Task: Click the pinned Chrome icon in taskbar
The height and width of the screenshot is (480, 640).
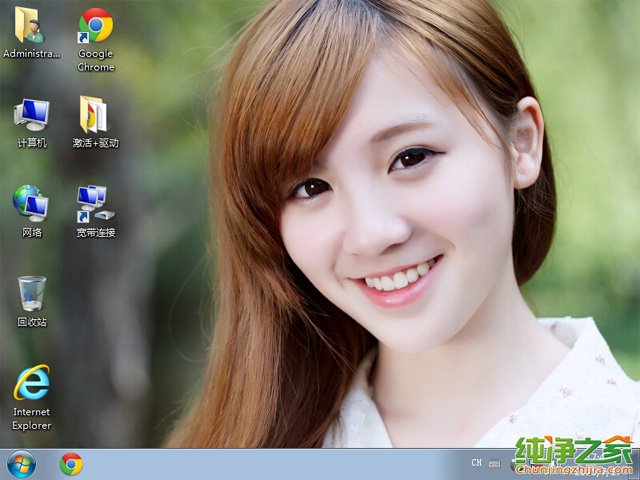Action: 71,464
